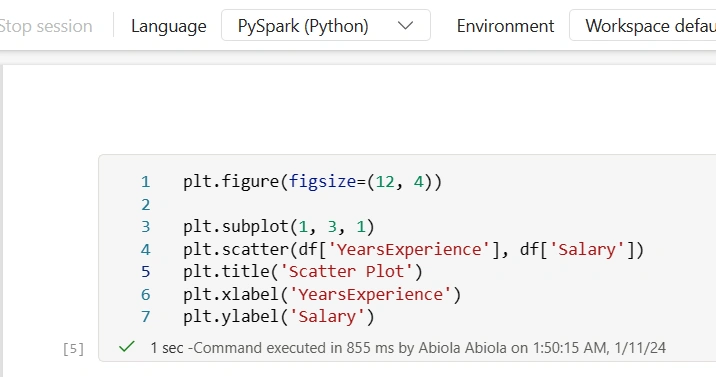Screen dimensions: 716x377
Task: Click code line plt.subplot(1, 3, 1)
Action: [279, 227]
